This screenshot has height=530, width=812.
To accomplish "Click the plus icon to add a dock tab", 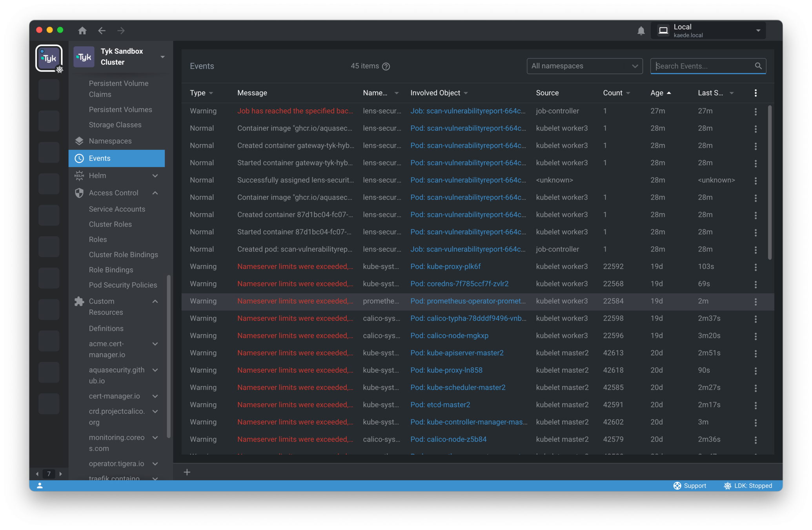I will [187, 472].
